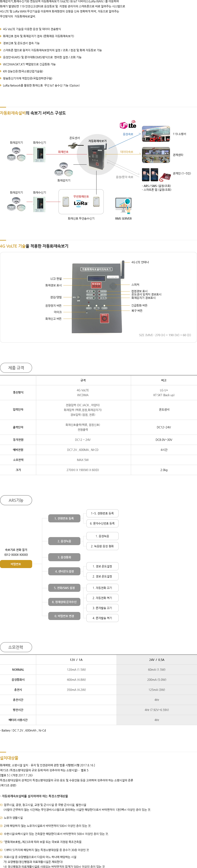Screen dimensions: 197x868
Task: Click the 4. 문자발송 켜기 option
Action: click(x=102, y=618)
